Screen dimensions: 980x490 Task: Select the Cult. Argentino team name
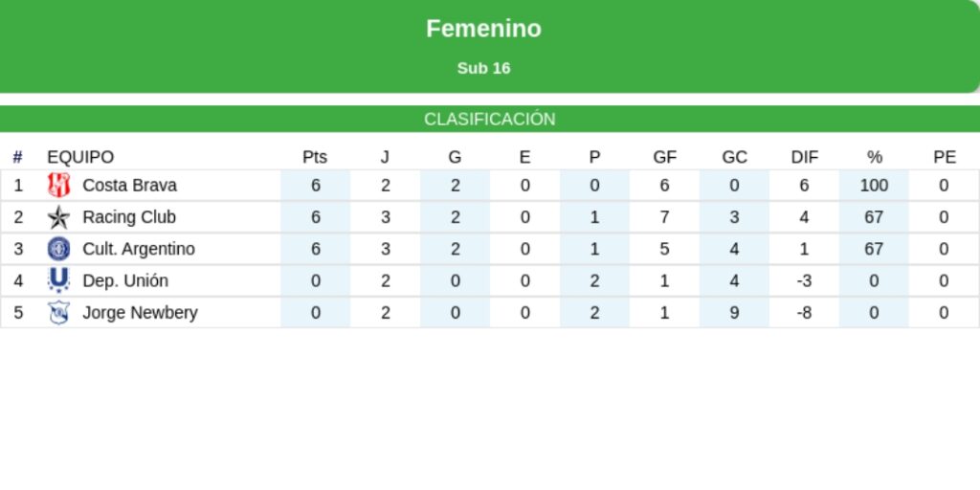tap(139, 249)
